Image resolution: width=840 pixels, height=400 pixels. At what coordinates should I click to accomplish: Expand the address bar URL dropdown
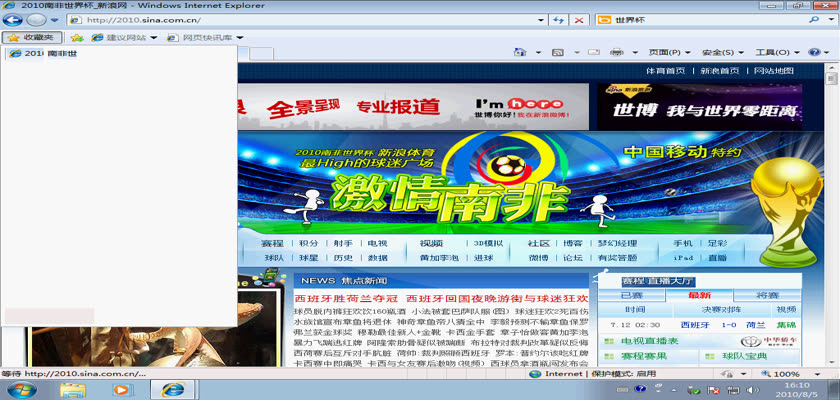(x=541, y=19)
